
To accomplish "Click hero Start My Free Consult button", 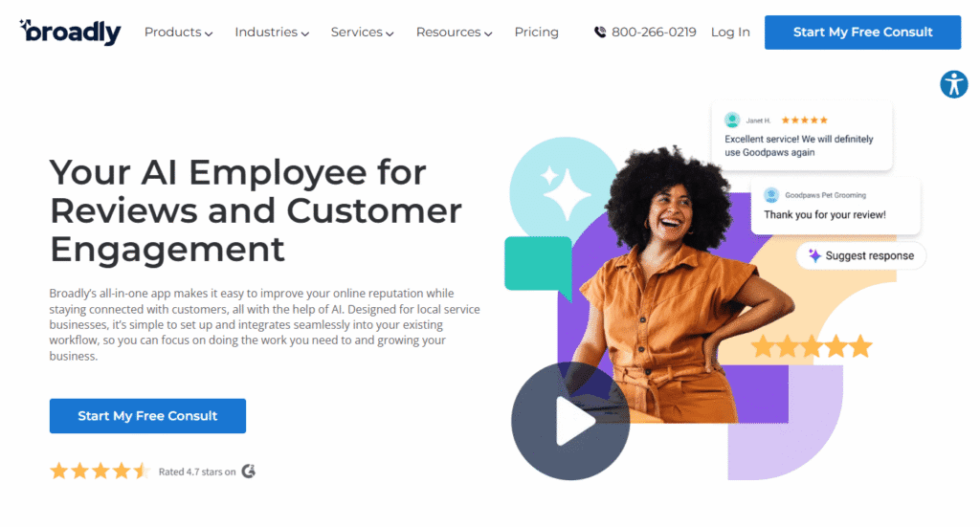I will (147, 416).
